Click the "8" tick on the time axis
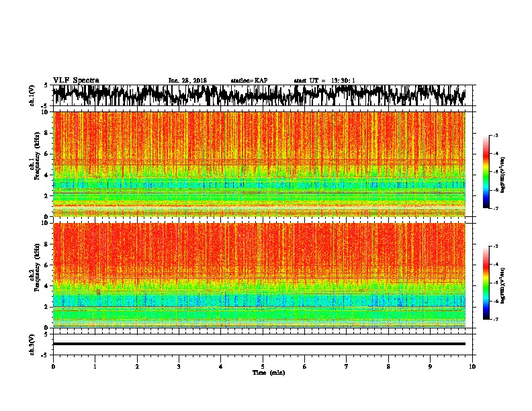This screenshot has width=532, height=411. point(388,367)
